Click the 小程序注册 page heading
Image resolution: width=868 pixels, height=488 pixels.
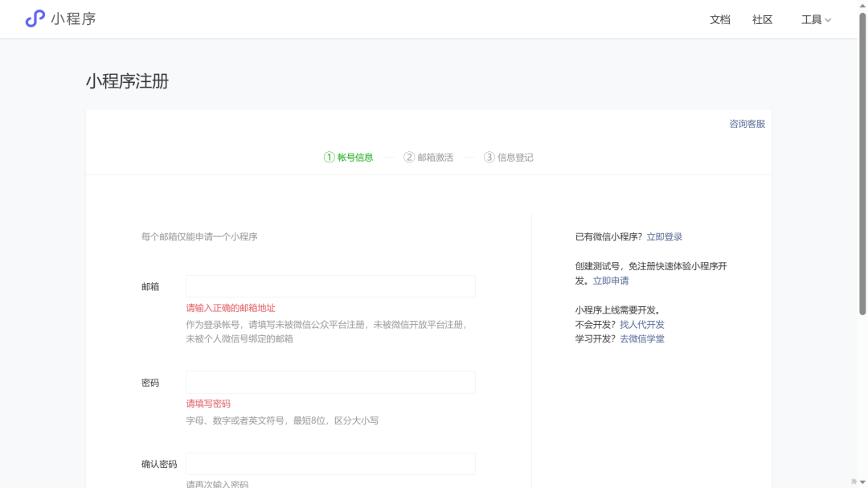coord(127,81)
